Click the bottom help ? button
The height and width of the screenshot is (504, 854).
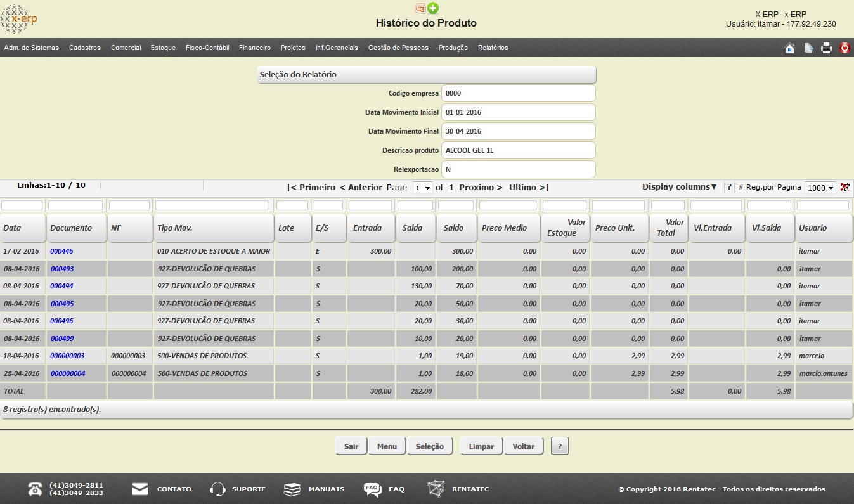coord(560,446)
